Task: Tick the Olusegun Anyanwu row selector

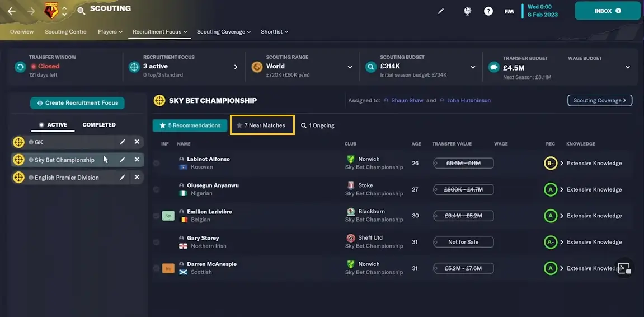Action: pyautogui.click(x=156, y=189)
